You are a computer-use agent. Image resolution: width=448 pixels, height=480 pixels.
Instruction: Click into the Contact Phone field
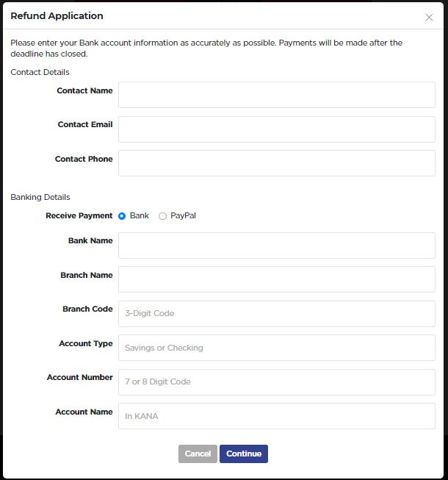[x=277, y=163]
